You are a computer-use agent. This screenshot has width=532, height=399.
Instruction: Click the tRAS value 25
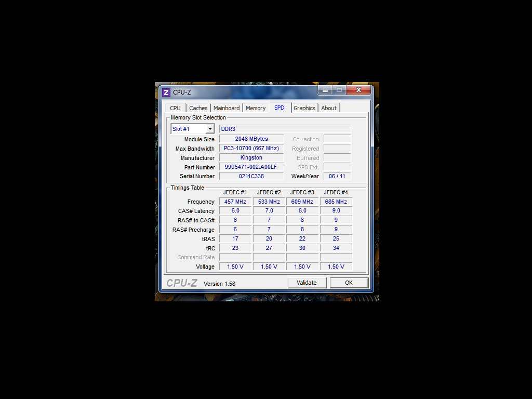tap(336, 238)
